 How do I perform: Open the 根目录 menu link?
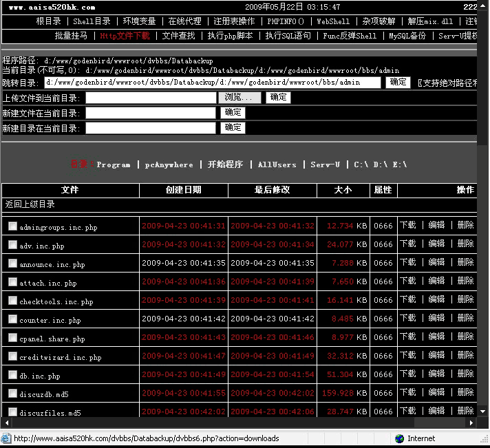[x=48, y=21]
